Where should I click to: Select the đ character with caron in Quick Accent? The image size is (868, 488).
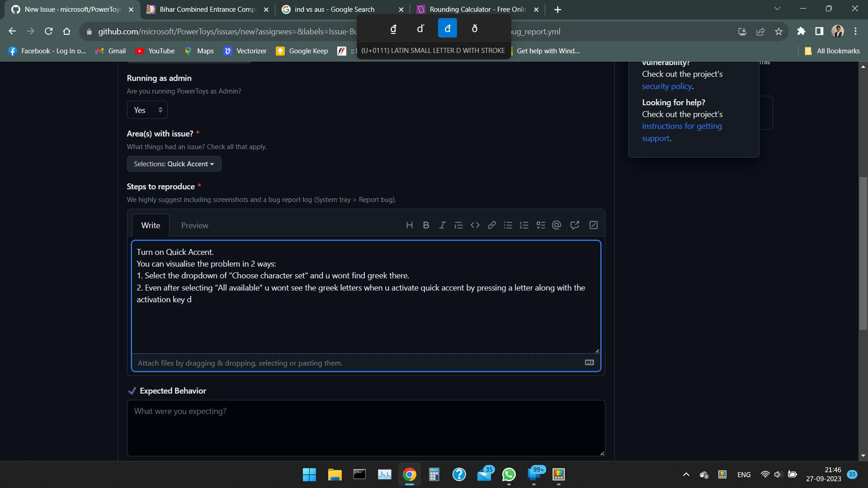(420, 28)
